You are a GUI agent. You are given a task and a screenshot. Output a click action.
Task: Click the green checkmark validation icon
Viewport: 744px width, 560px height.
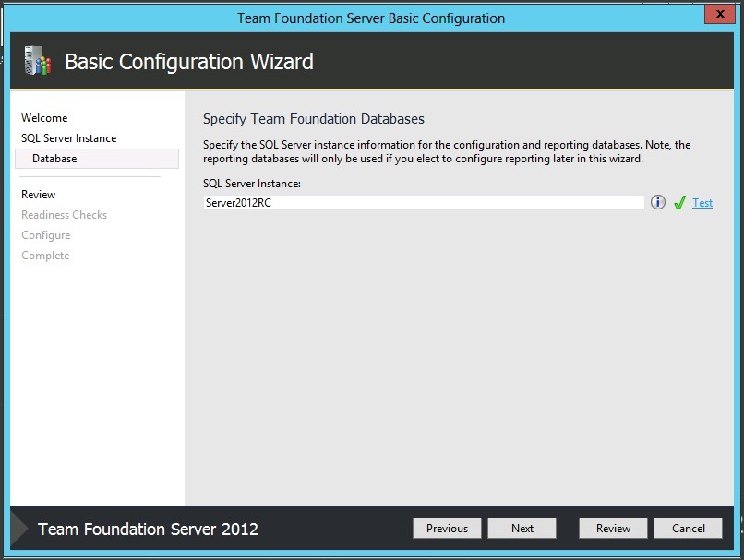pos(679,203)
